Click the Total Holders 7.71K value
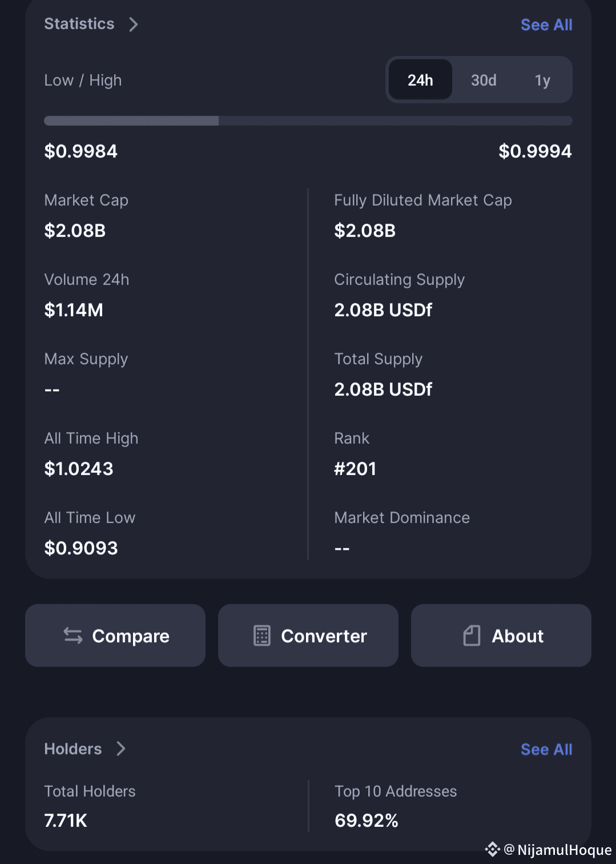Image resolution: width=616 pixels, height=864 pixels. point(66,821)
